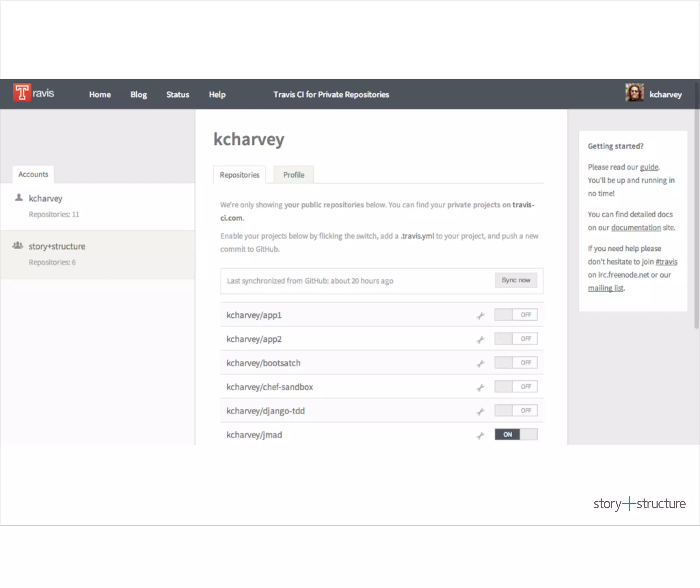The height and width of the screenshot is (588, 700).
Task: Open the guide link
Action: [649, 167]
